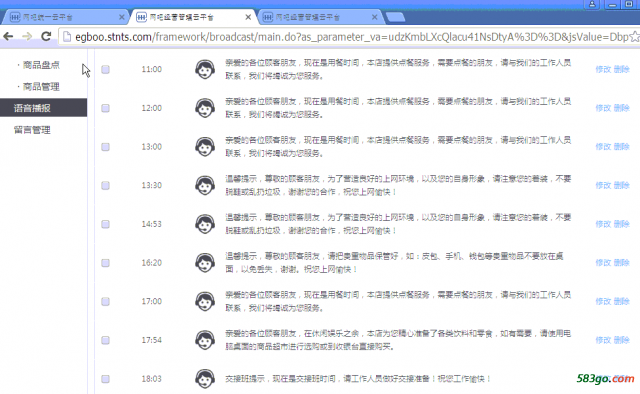The height and width of the screenshot is (394, 640).
Task: Click 删除 for the 13:00 broadcast
Action: (x=622, y=147)
